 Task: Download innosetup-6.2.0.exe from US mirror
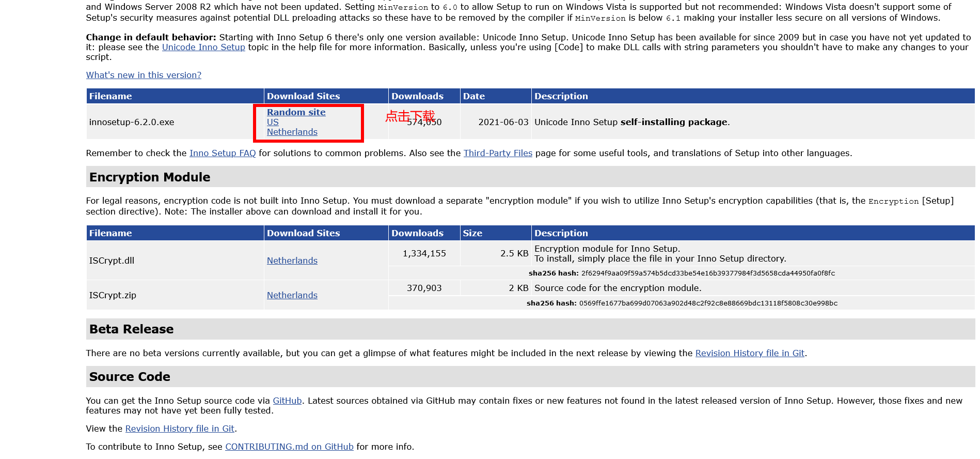click(273, 122)
